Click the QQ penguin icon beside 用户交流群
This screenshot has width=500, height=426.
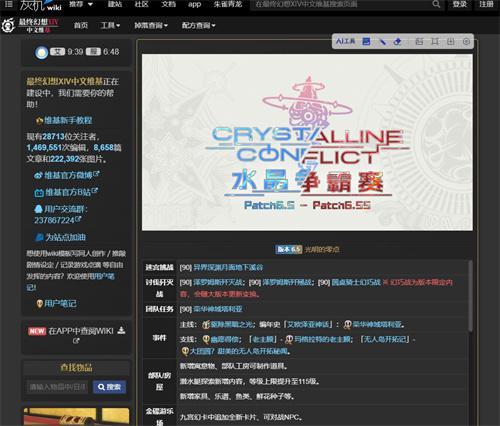39,209
